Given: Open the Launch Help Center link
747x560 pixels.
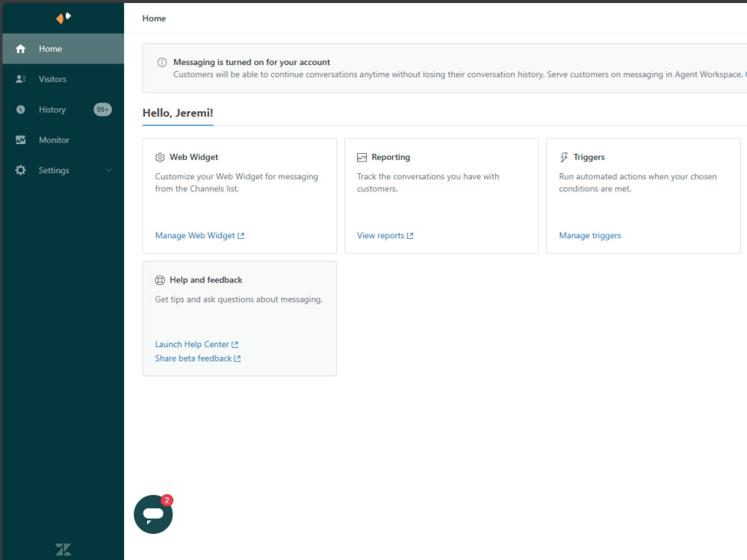Looking at the screenshot, I should point(196,344).
